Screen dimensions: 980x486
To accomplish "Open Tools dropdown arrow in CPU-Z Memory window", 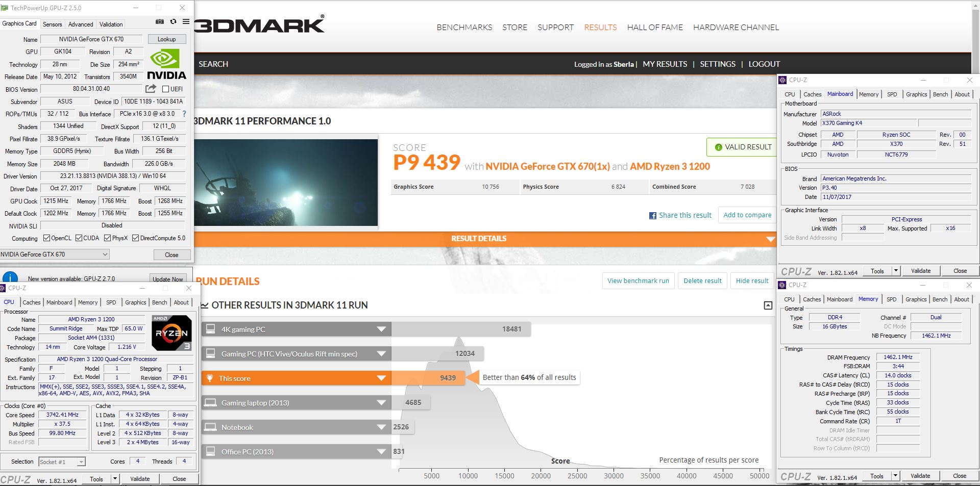I will pyautogui.click(x=895, y=476).
